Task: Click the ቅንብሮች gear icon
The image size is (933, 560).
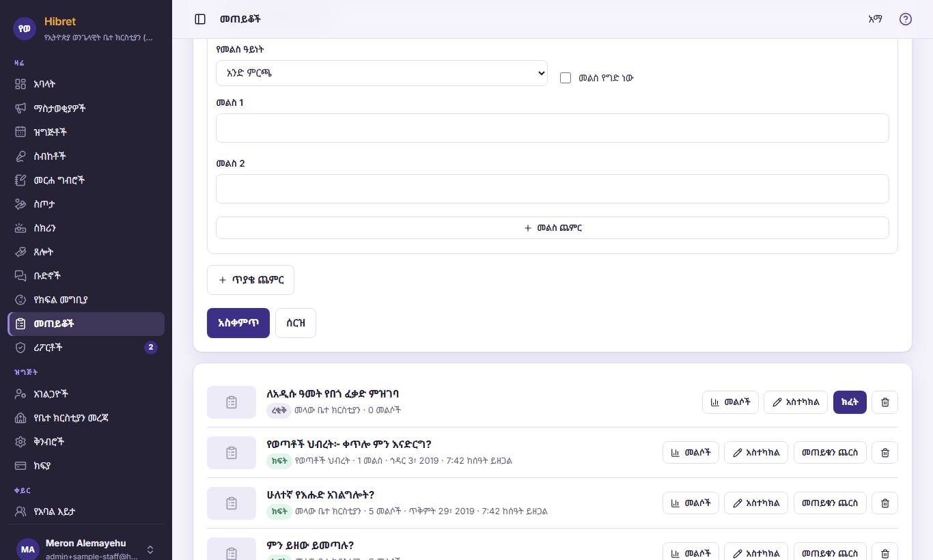Action: coord(20,442)
